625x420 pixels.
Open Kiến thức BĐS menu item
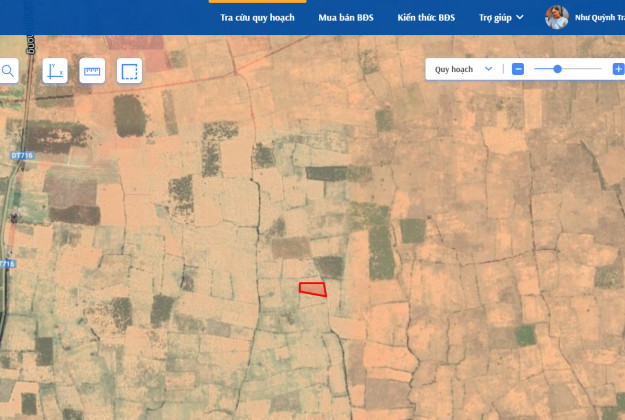pos(425,17)
